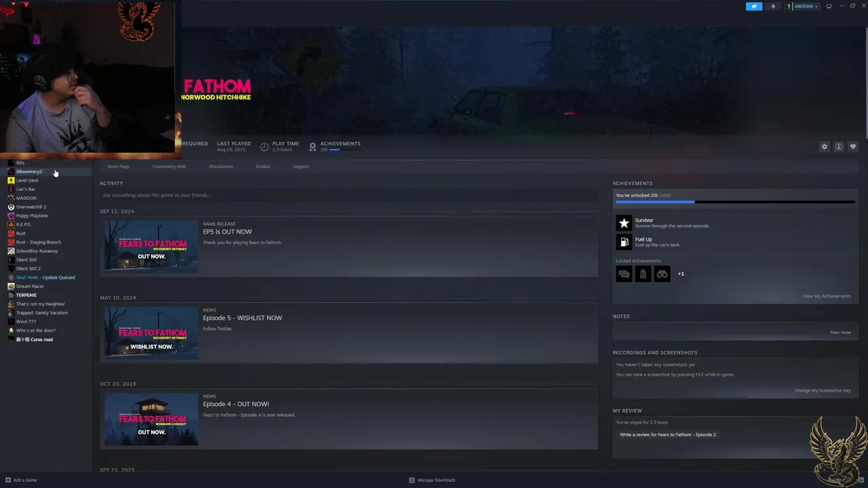Open View My Achievements link

(827, 296)
